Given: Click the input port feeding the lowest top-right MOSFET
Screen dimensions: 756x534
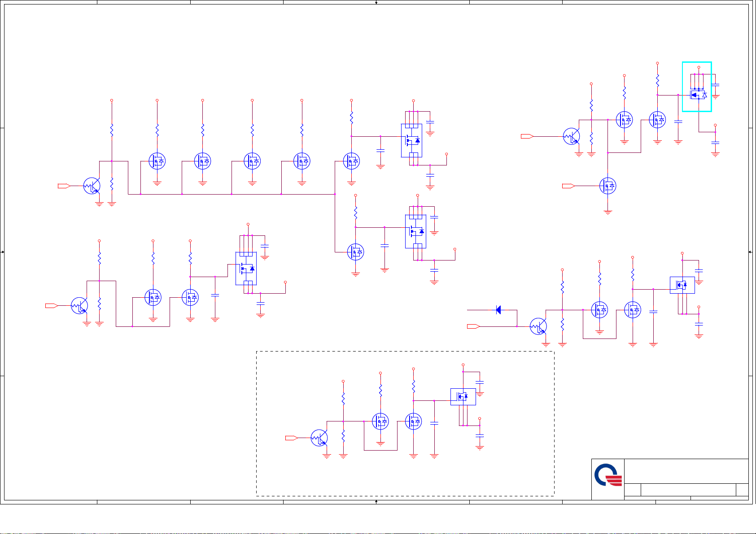Looking at the screenshot, I should click(x=568, y=186).
